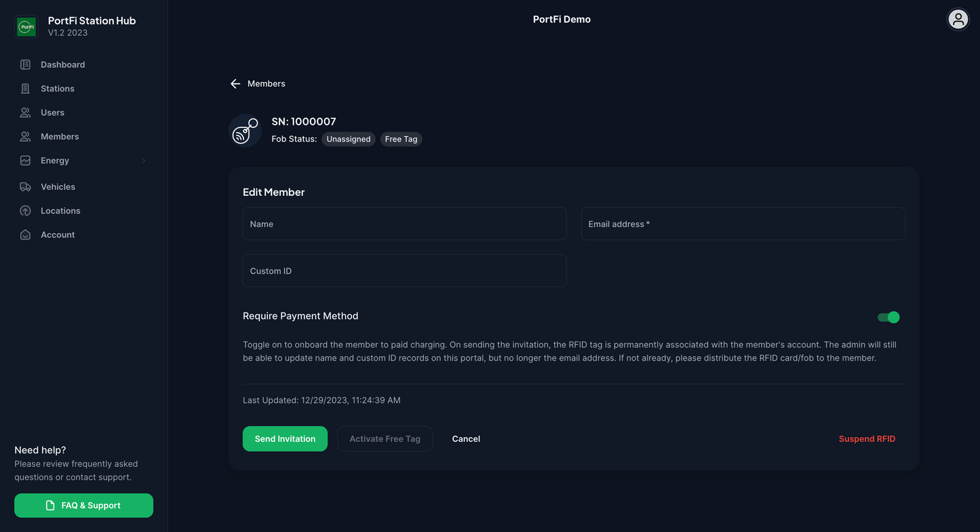
Task: Click the Locations sidebar icon
Action: tap(25, 211)
